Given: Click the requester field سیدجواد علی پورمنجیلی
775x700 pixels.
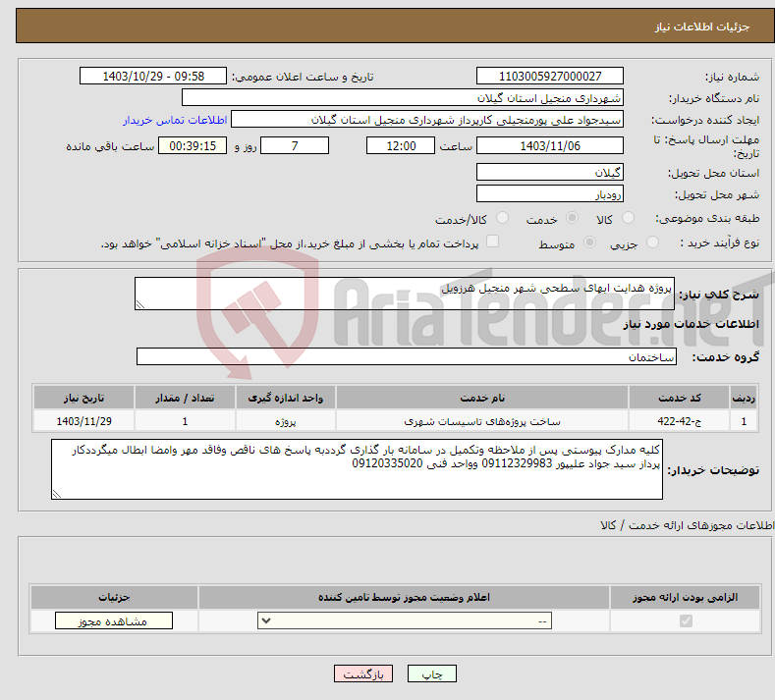Looking at the screenshot, I should tap(427, 120).
